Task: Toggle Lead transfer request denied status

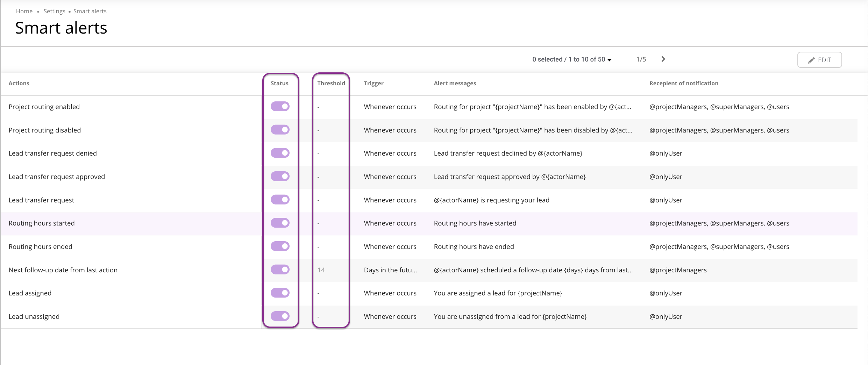Action: click(x=280, y=153)
